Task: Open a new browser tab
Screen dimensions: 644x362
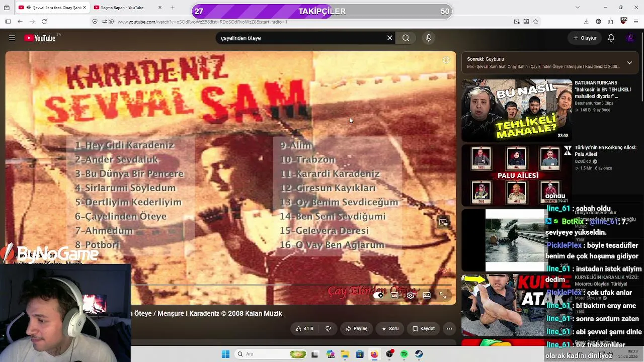Action: point(173,8)
